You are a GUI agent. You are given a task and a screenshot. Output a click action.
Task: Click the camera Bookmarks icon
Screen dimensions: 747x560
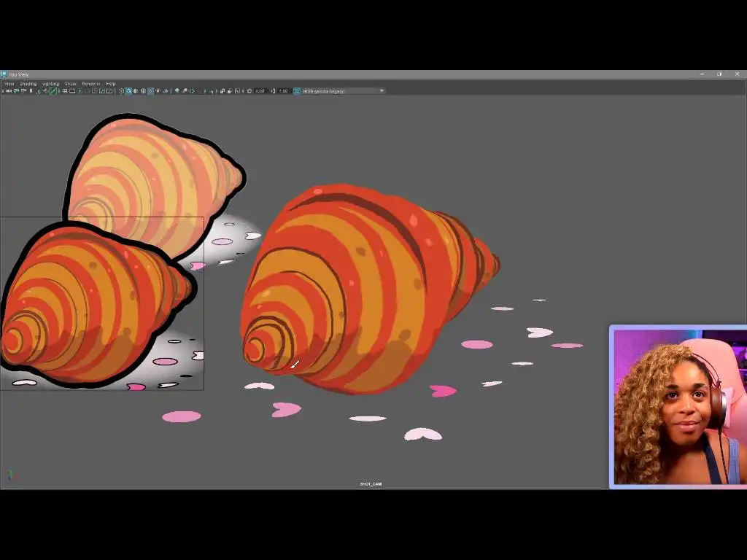click(31, 90)
